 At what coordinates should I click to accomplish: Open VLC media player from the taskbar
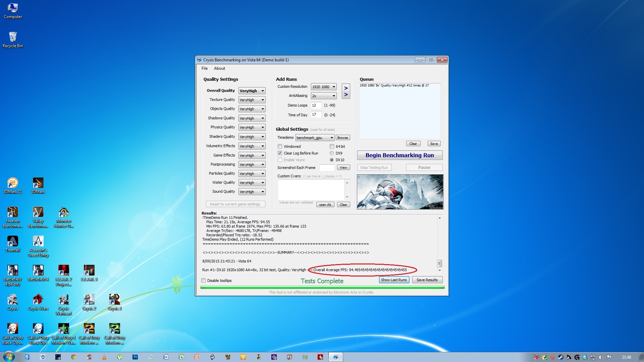click(x=104, y=357)
